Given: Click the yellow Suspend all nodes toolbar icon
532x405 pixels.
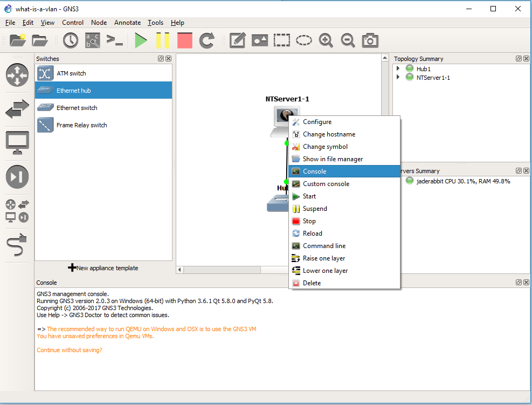Looking at the screenshot, I should (x=163, y=40).
